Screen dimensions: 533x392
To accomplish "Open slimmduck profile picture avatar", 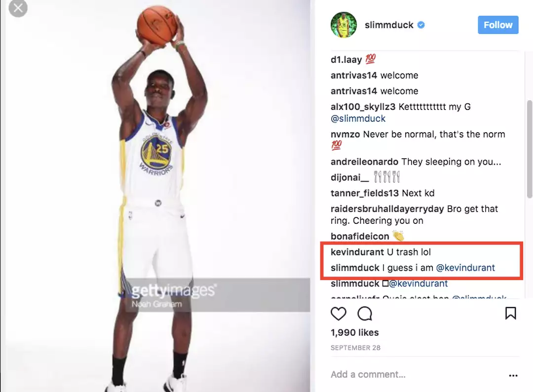I will pyautogui.click(x=343, y=25).
